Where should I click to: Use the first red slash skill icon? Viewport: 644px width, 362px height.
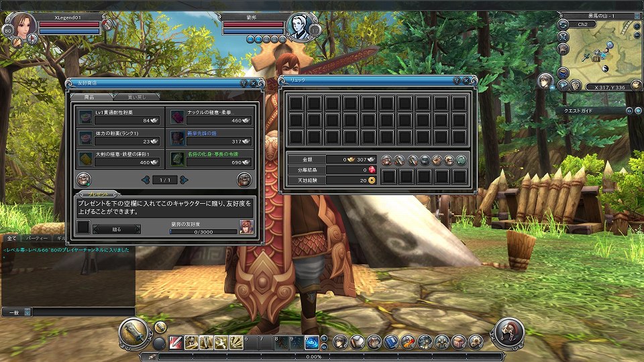click(176, 343)
